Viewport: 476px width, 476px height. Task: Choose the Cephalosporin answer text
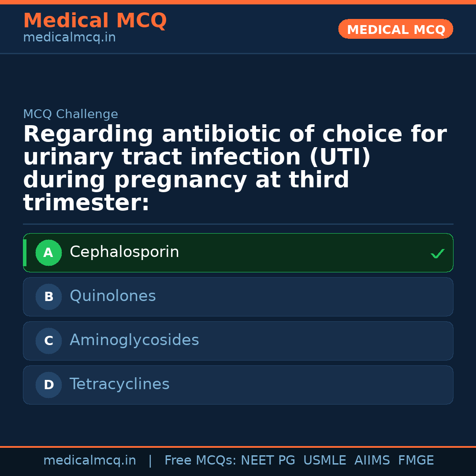(x=124, y=252)
